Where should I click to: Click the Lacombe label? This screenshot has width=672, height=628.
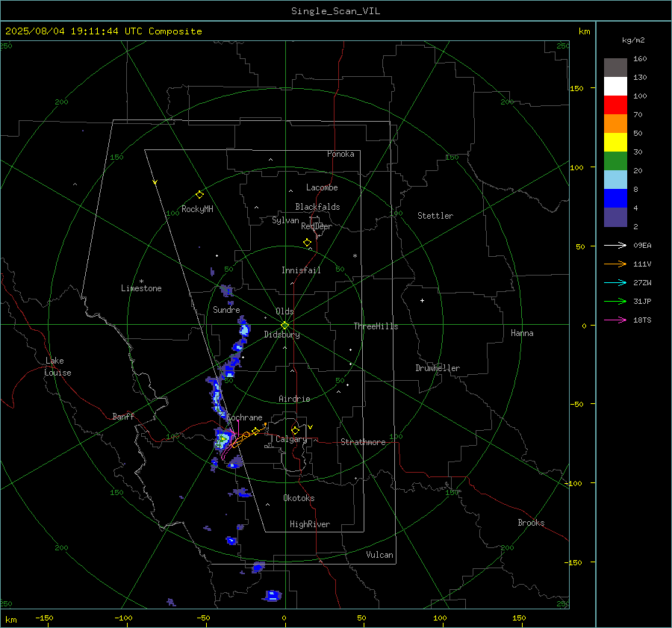322,187
